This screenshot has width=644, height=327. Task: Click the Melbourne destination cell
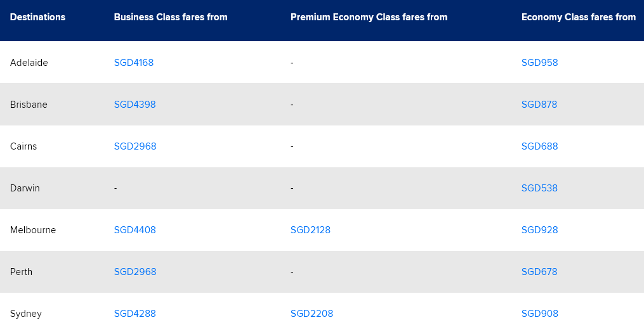pos(33,230)
